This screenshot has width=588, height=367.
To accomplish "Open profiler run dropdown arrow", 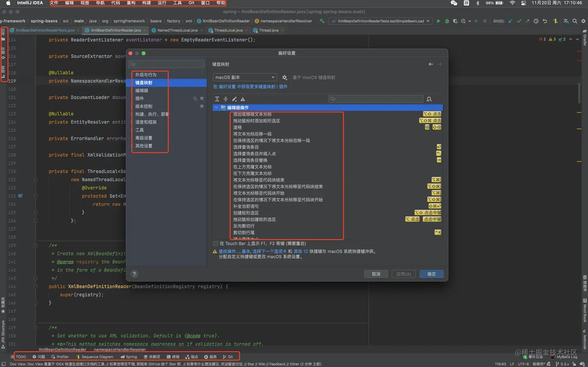I will (x=470, y=21).
